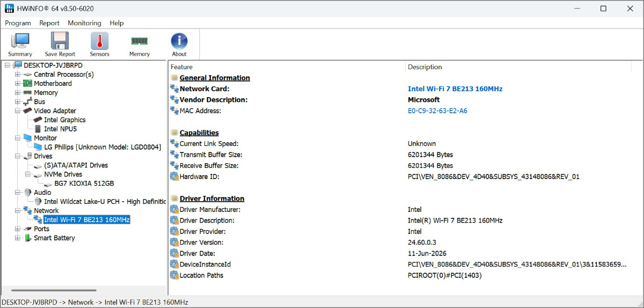
Task: Expand the Bus tree node
Action: pos(18,102)
